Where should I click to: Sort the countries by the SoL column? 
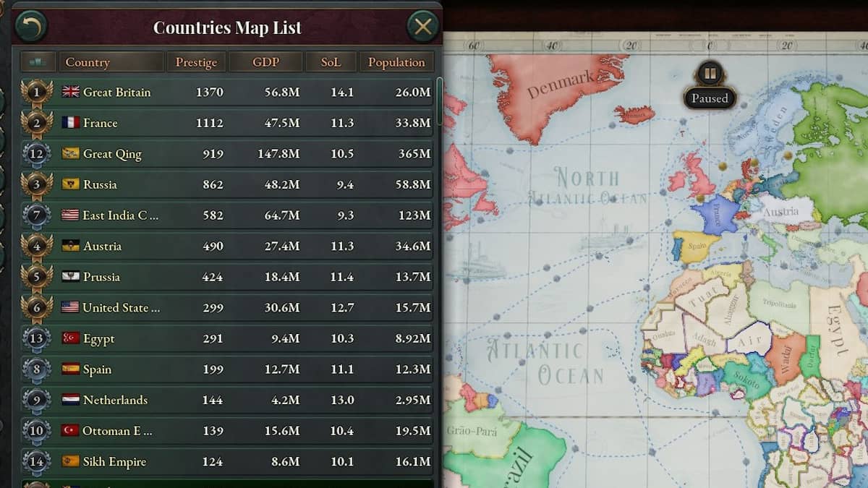coord(331,62)
